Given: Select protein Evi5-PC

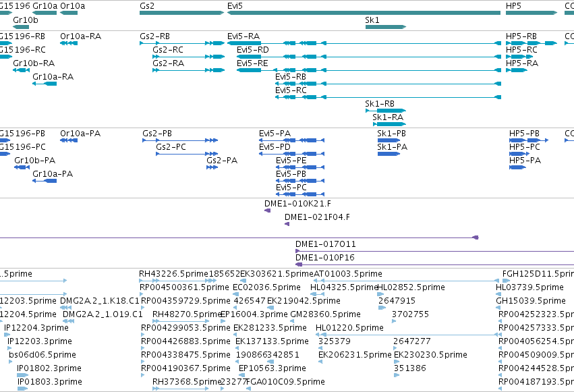Looking at the screenshot, I should click(x=300, y=194).
